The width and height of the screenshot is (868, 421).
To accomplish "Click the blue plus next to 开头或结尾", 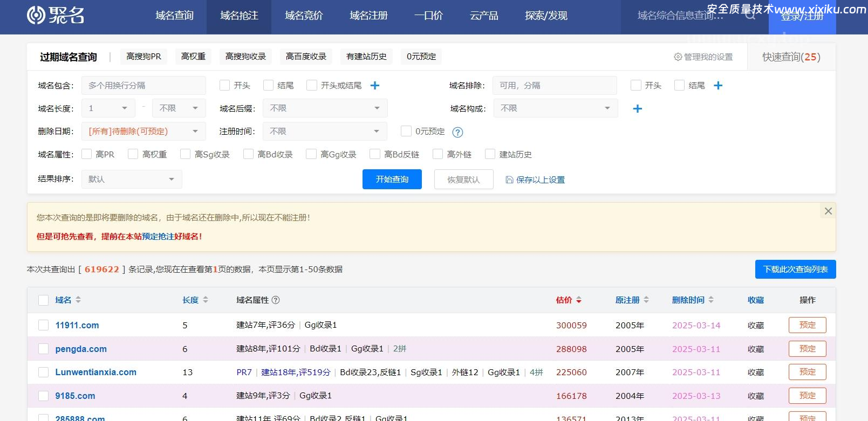I will [x=375, y=86].
